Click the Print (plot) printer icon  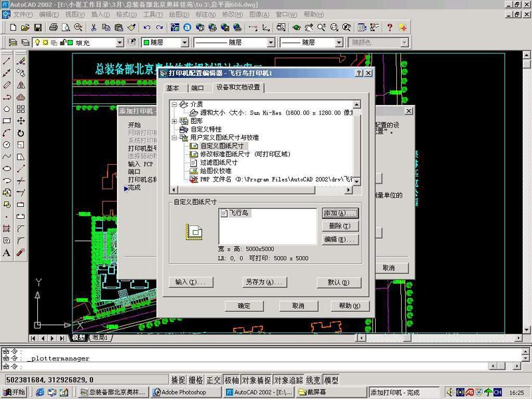(53, 27)
